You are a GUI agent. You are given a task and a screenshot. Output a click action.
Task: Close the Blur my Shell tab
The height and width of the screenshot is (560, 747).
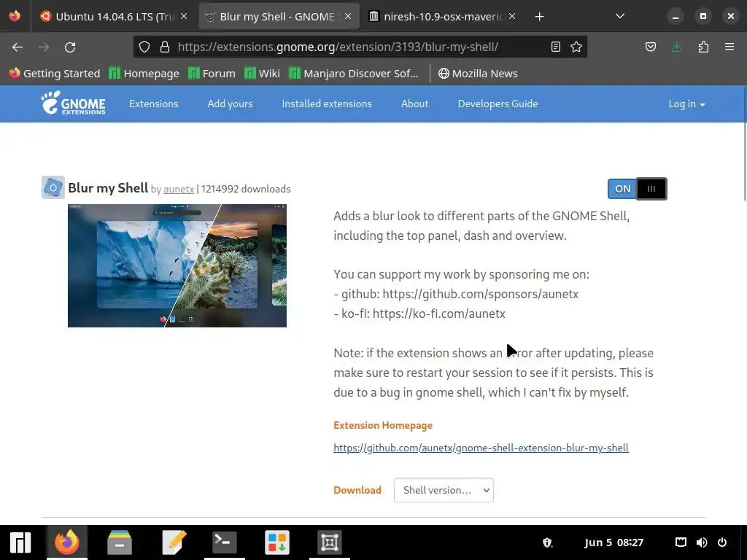click(348, 16)
